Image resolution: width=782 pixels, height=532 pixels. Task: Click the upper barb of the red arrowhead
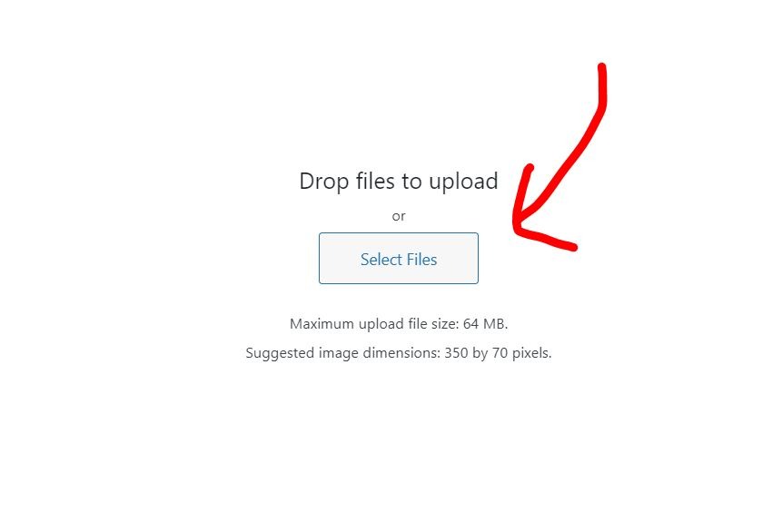click(523, 194)
